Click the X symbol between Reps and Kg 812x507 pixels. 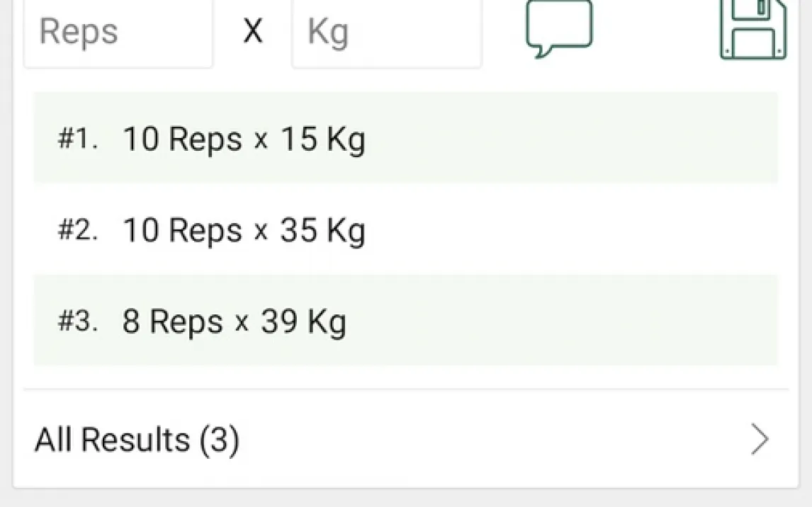(x=253, y=33)
